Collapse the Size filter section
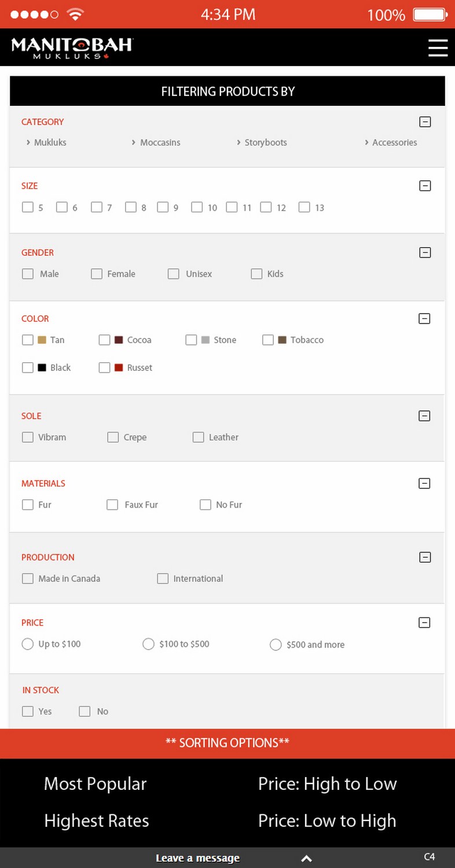The image size is (455, 868). (x=425, y=186)
